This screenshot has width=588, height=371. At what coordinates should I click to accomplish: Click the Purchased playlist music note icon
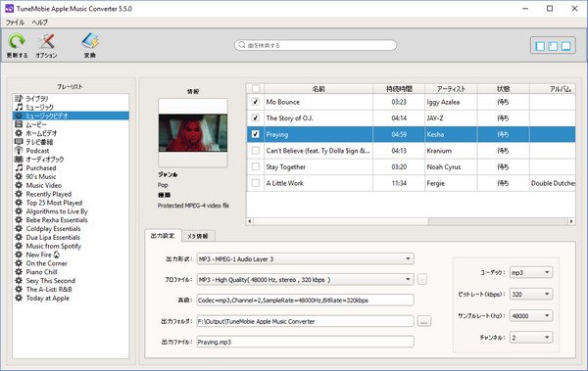[19, 168]
